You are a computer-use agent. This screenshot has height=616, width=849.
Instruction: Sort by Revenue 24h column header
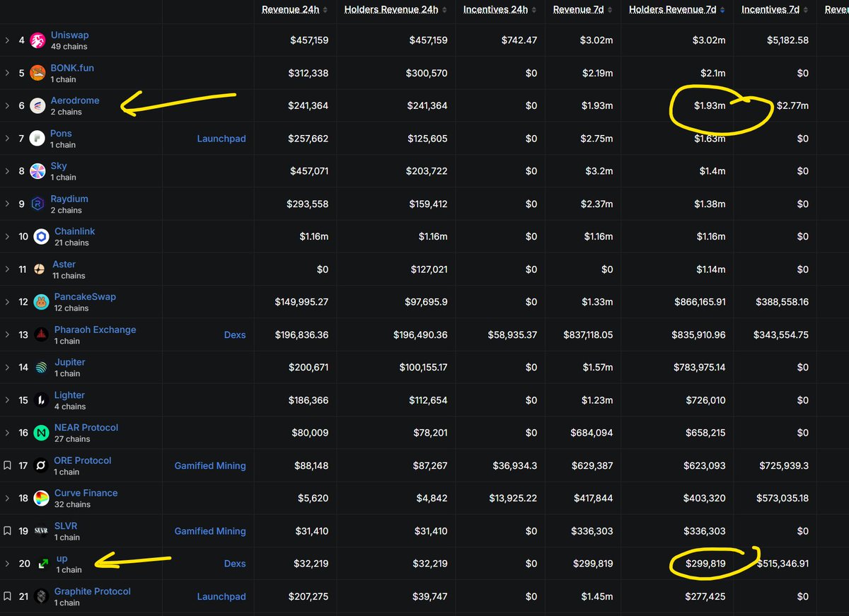click(289, 10)
